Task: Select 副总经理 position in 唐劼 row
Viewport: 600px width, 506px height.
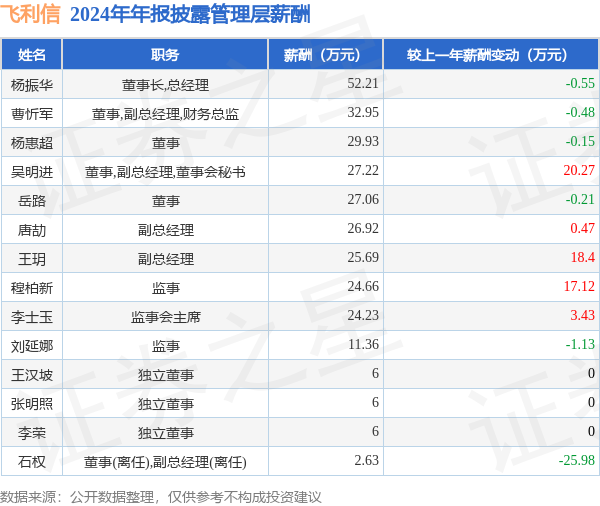Action: click(166, 230)
